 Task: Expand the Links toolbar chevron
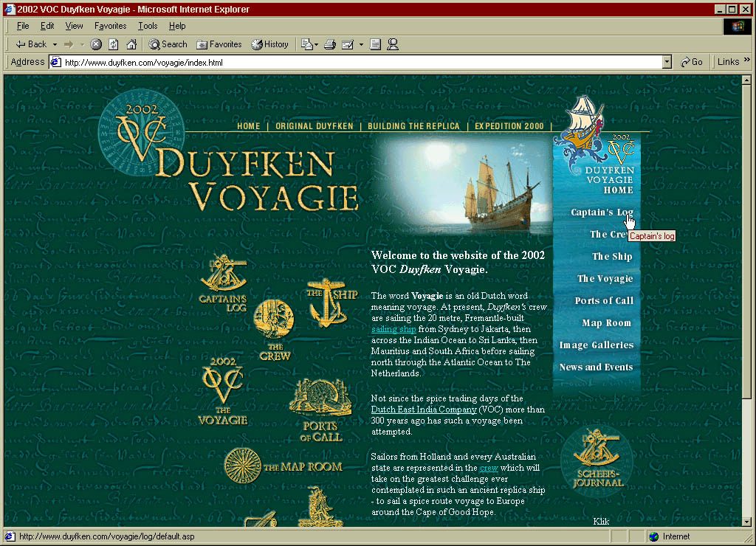tap(747, 60)
